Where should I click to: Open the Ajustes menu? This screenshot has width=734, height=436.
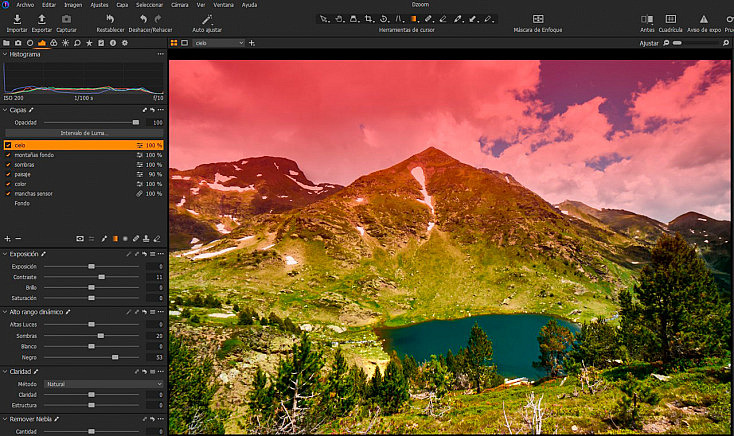click(99, 5)
